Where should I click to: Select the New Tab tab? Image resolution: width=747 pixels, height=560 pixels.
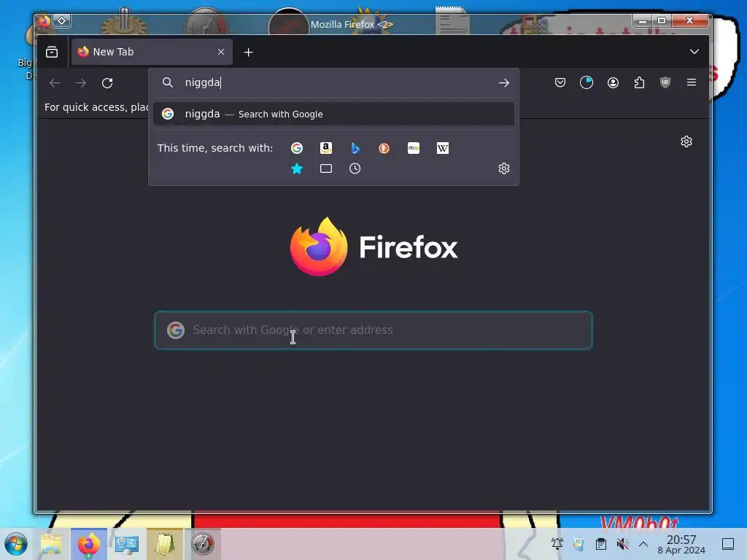(152, 52)
